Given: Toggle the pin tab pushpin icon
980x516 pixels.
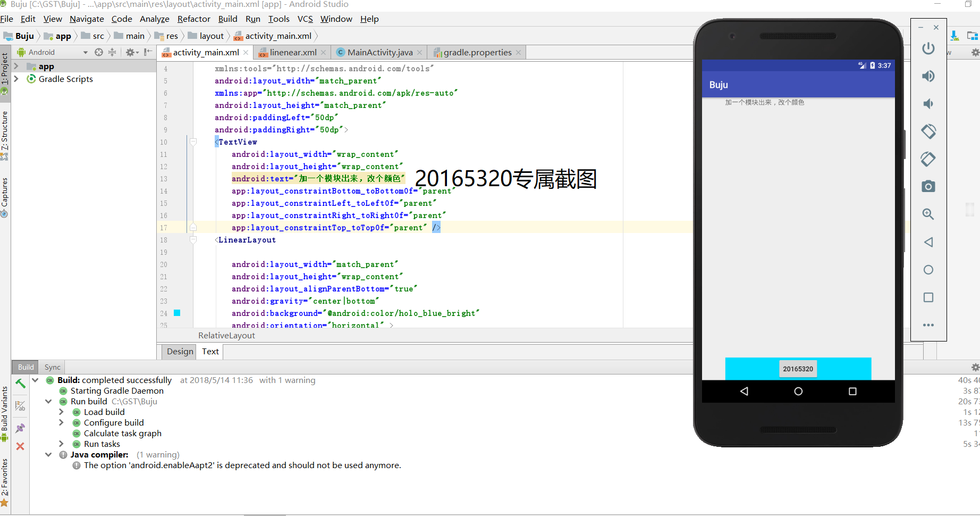Looking at the screenshot, I should tap(20, 428).
